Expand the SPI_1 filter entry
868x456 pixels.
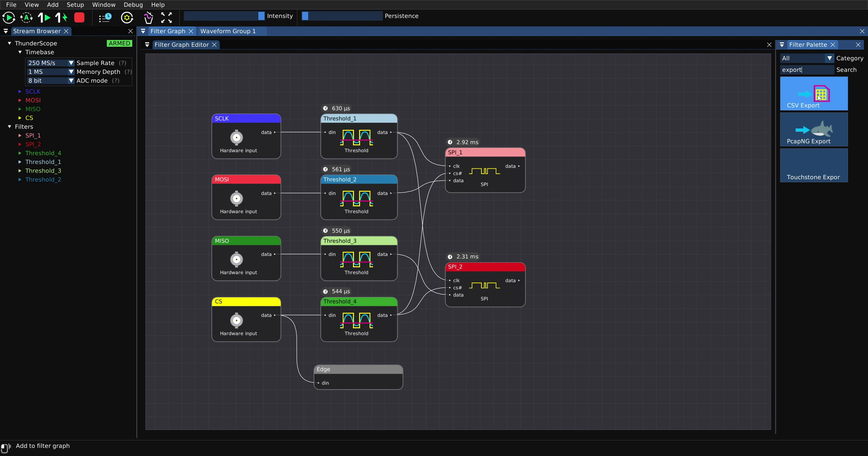[20, 136]
